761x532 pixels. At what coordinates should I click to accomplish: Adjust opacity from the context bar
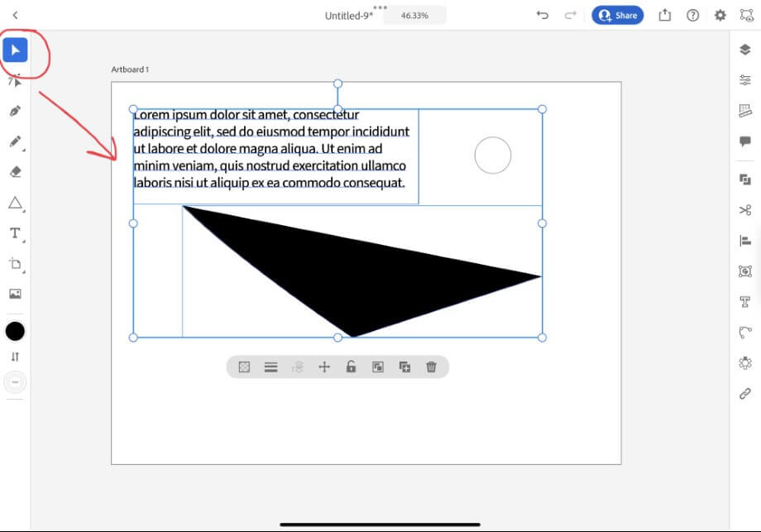[244, 367]
